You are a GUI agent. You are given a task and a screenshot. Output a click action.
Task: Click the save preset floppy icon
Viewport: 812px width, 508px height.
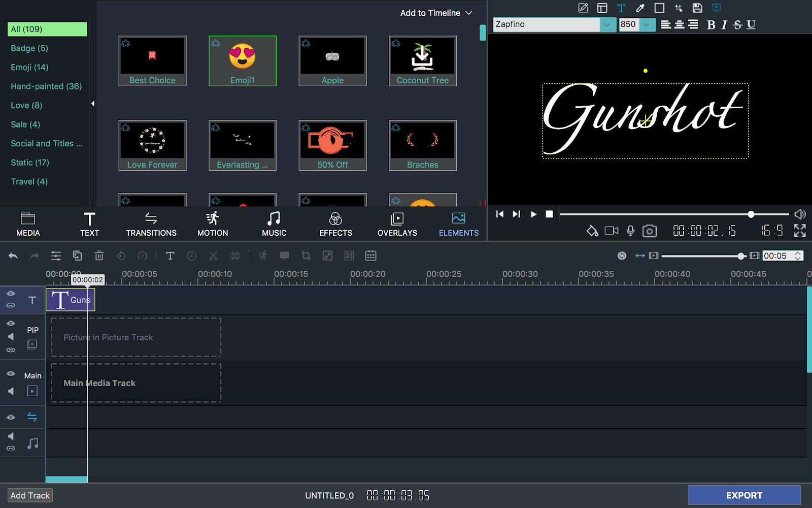coord(697,8)
